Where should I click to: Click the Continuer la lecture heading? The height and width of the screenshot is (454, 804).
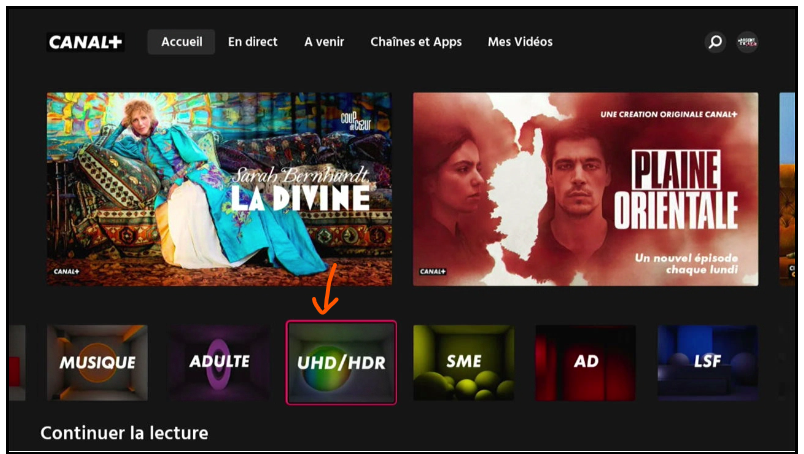click(125, 433)
